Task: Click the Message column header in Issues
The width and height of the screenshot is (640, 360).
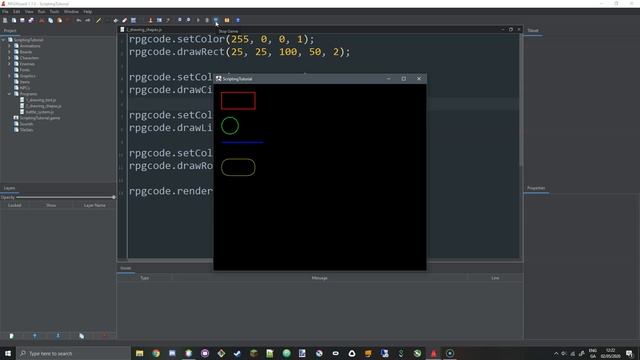Action: tap(320, 278)
